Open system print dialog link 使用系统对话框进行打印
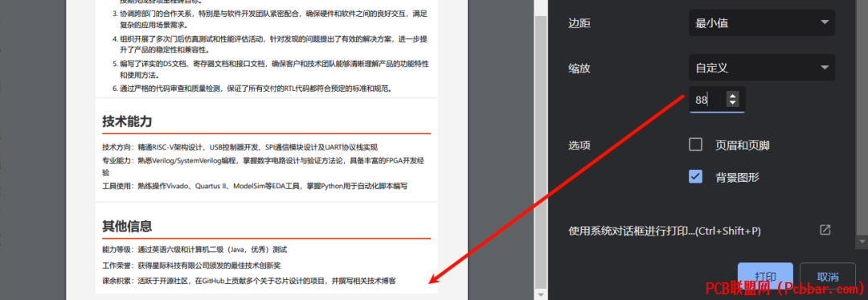Screen dimensions: 868x300 point(665,231)
